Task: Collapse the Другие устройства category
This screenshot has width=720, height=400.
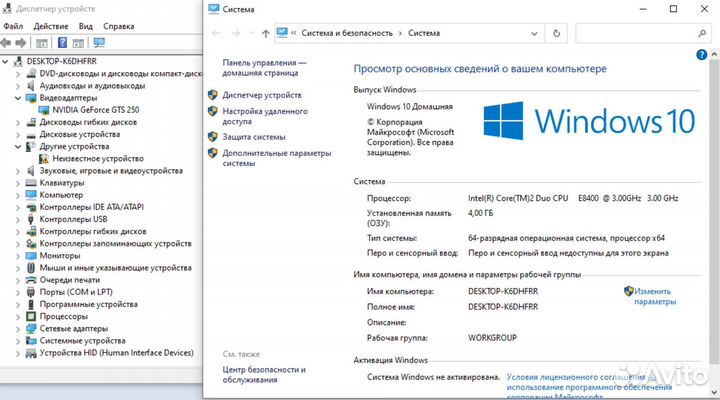Action: [18, 146]
